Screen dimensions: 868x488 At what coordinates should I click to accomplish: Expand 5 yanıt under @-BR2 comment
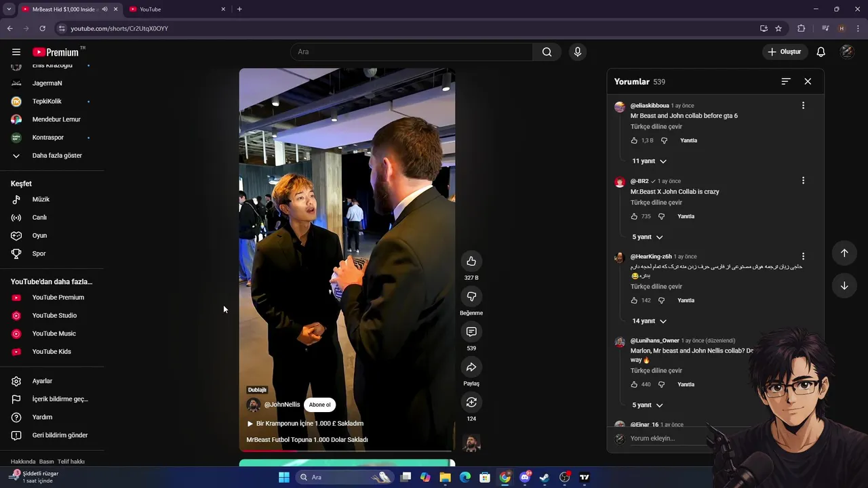647,237
